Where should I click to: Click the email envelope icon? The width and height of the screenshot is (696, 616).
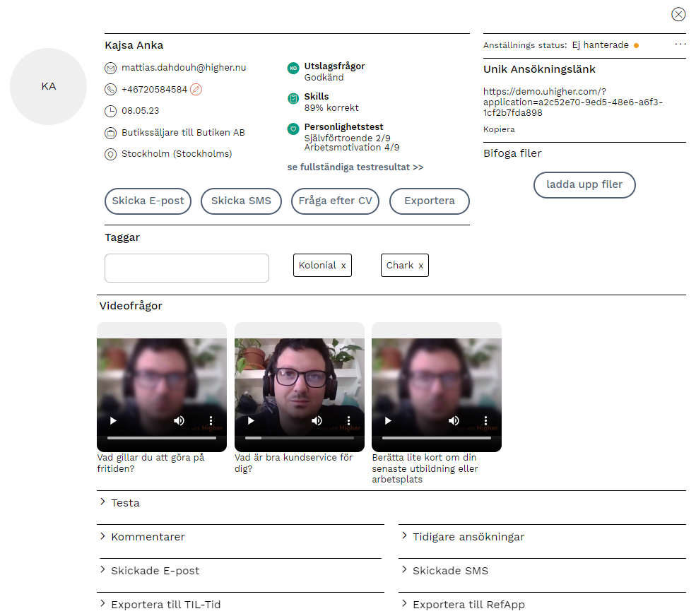pyautogui.click(x=110, y=69)
